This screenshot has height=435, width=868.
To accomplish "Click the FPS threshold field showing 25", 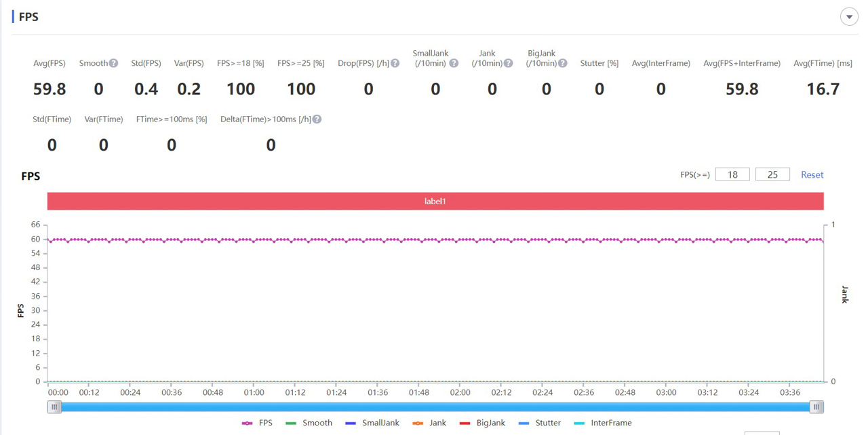I will point(772,174).
